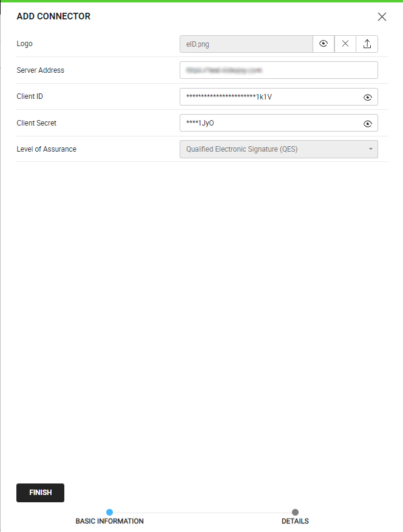The height and width of the screenshot is (532, 403).
Task: Click the blue Basic Information step dot
Action: point(109,512)
